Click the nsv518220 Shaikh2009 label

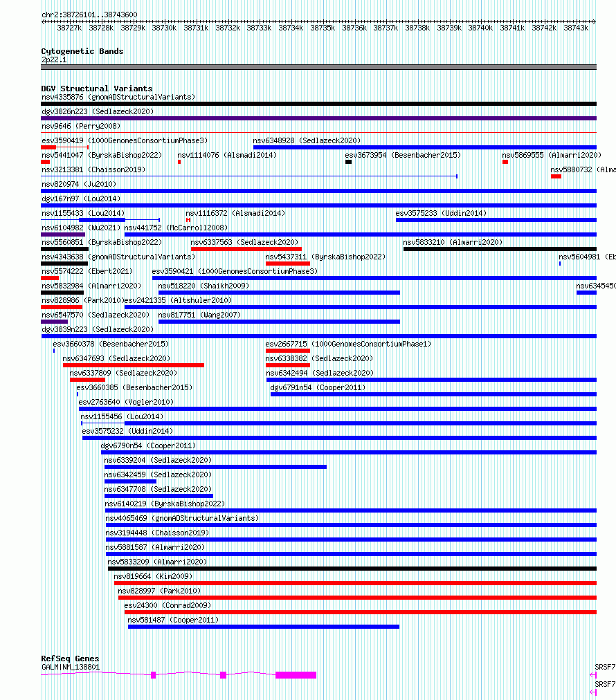coord(203,286)
